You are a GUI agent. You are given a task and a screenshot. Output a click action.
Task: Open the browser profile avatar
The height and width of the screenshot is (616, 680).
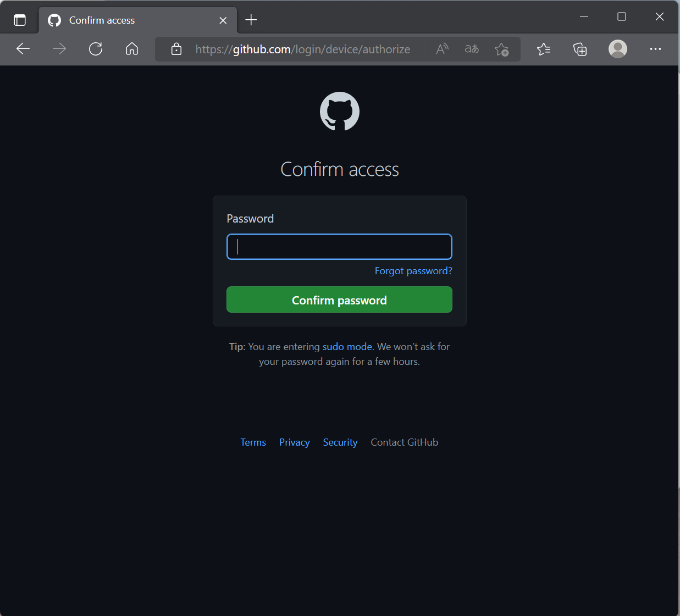(x=618, y=49)
